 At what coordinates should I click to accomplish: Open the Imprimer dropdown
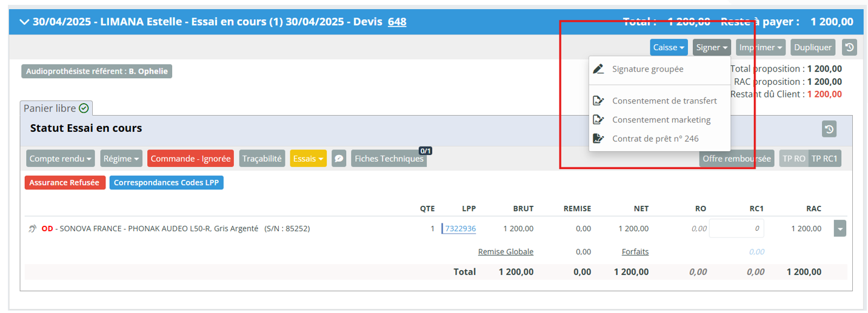point(761,47)
